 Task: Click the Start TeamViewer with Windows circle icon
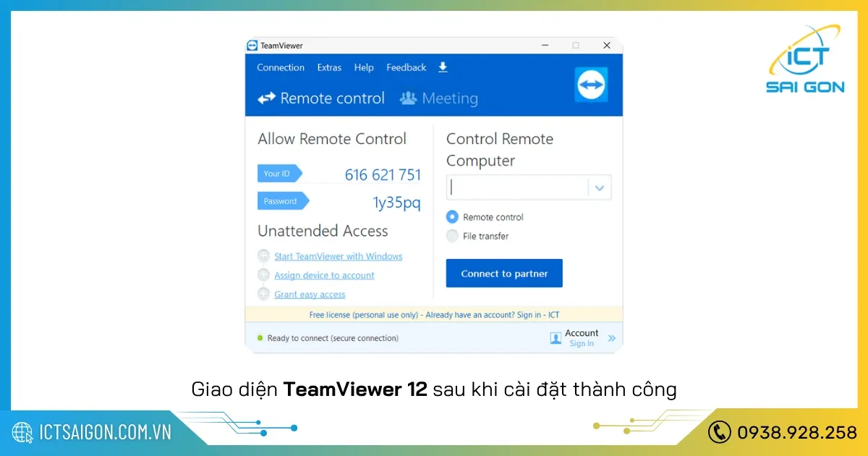tap(263, 256)
